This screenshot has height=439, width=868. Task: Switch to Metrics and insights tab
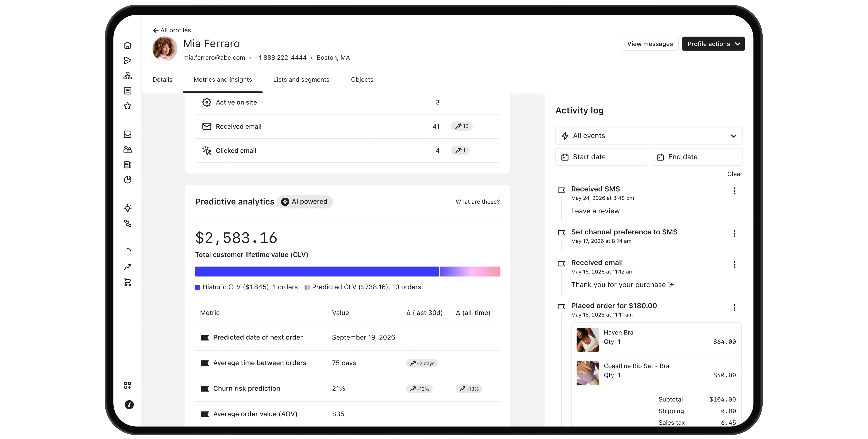(222, 79)
